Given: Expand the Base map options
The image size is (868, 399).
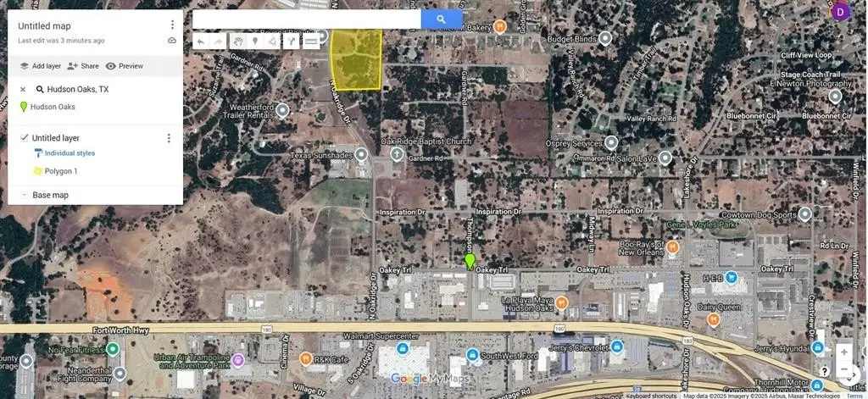Looking at the screenshot, I should [24, 195].
